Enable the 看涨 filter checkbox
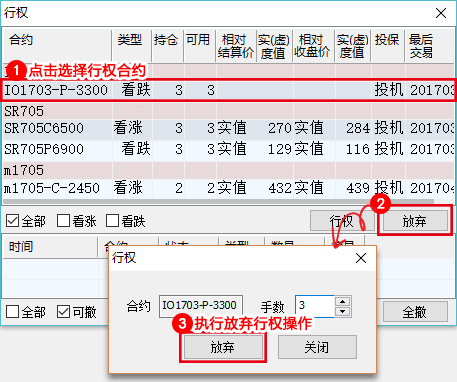 (63, 221)
